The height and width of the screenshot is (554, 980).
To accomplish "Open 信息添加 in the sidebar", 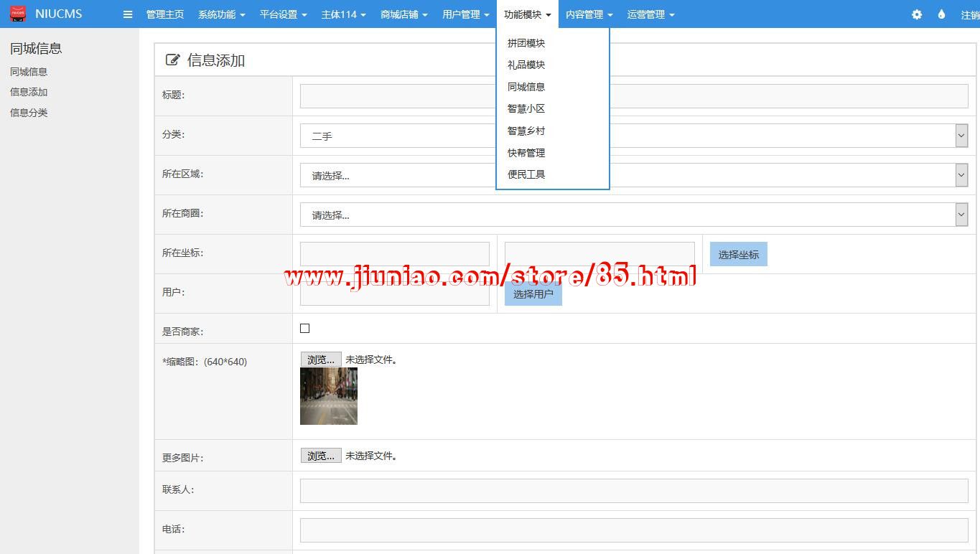I will click(29, 92).
